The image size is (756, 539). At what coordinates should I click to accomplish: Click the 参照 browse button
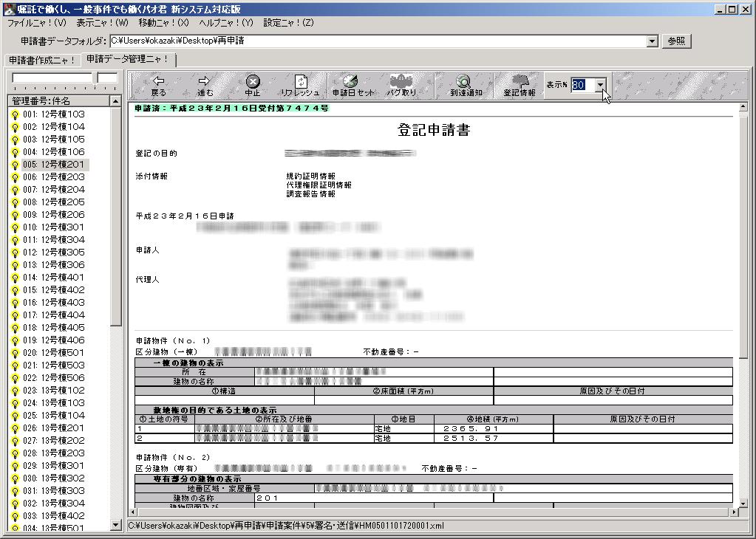pyautogui.click(x=676, y=41)
